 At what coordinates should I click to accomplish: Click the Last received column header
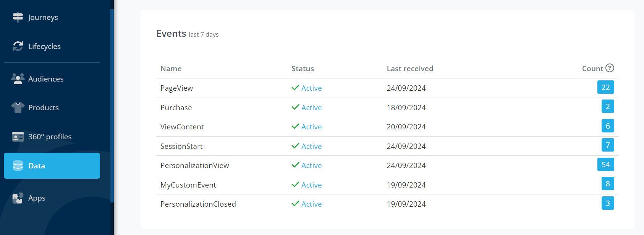pyautogui.click(x=410, y=69)
